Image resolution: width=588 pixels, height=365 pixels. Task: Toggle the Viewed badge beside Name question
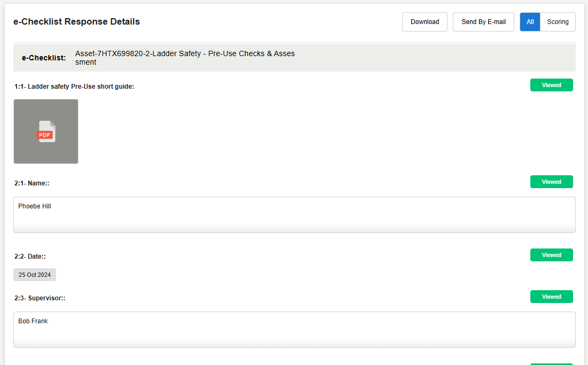point(551,182)
